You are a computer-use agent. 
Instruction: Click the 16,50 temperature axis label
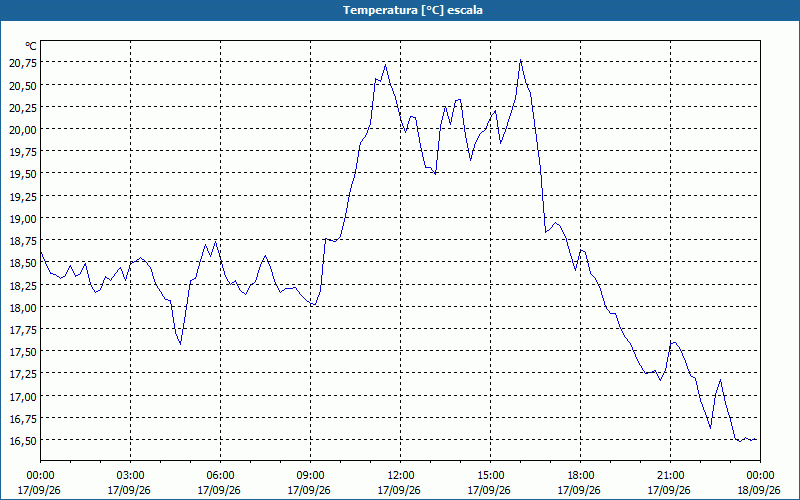[x=23, y=440]
